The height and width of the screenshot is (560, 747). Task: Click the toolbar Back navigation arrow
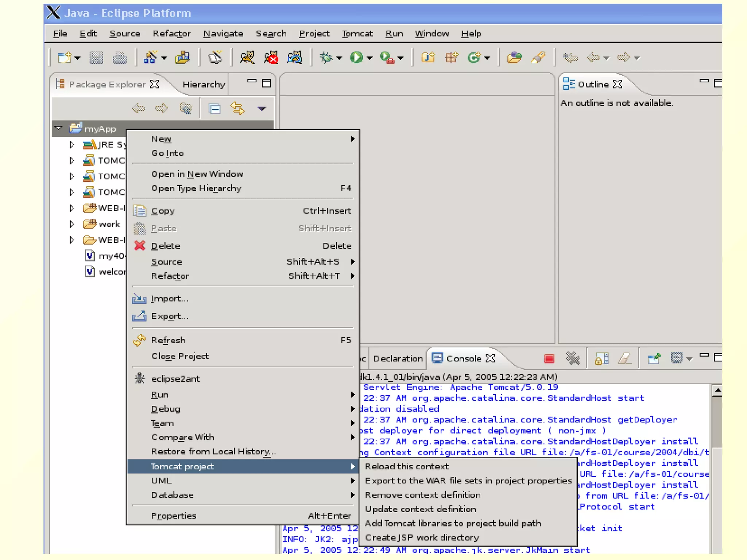point(593,58)
